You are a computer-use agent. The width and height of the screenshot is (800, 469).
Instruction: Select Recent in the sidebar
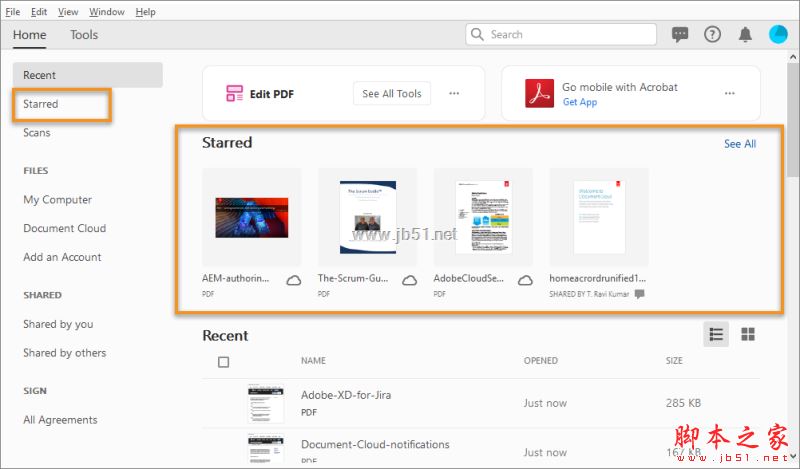coord(88,75)
